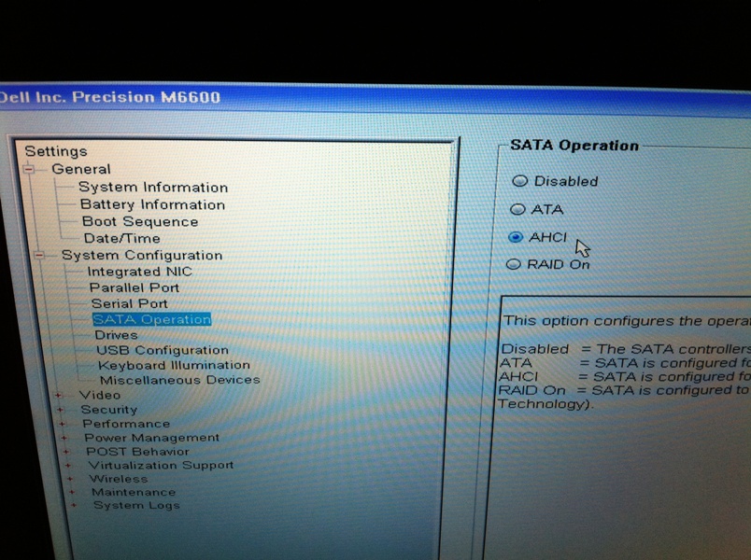
Task: Open System Information page
Action: click(x=153, y=188)
